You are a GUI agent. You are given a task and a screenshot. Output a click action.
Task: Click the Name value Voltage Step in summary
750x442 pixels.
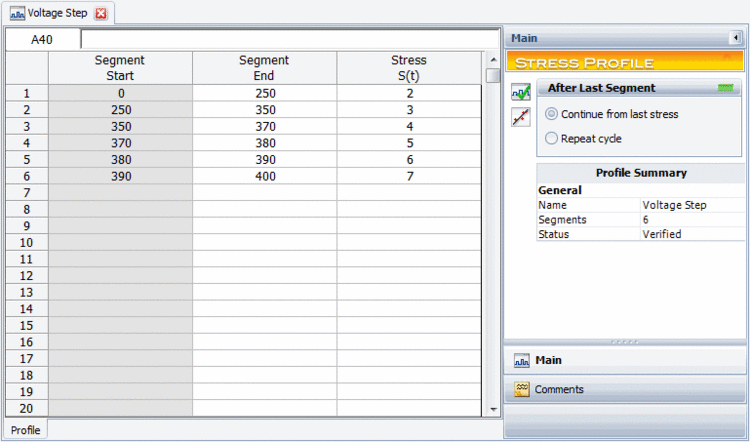pyautogui.click(x=674, y=205)
